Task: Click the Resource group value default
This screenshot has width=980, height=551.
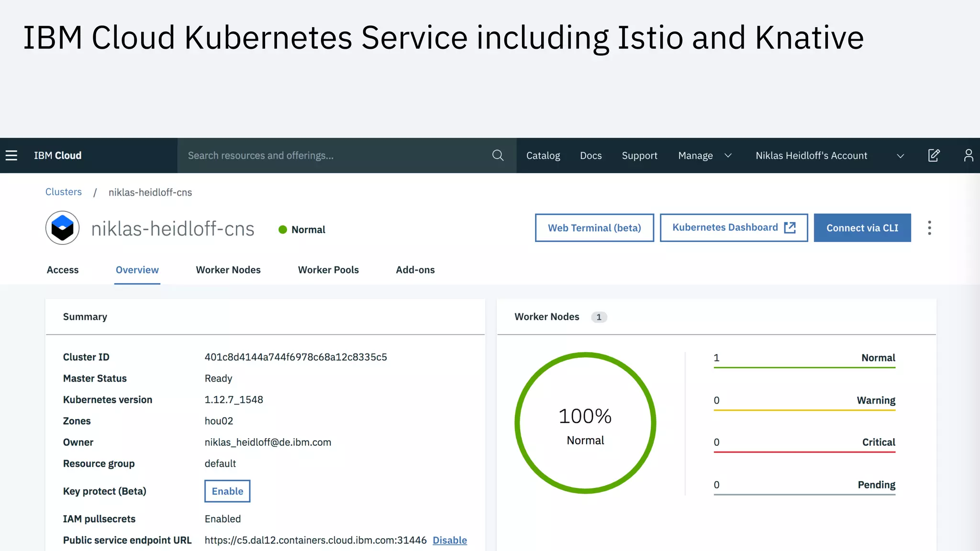Action: tap(220, 463)
